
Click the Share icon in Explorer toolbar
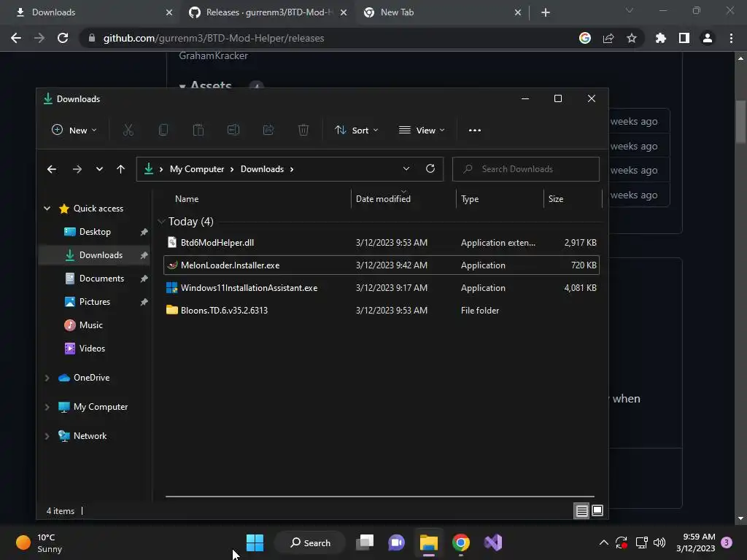pyautogui.click(x=268, y=130)
